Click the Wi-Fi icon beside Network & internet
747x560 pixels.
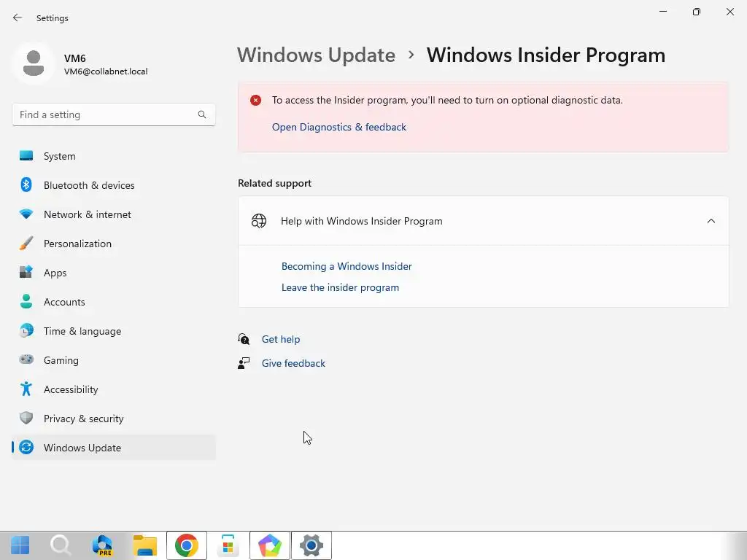click(x=26, y=214)
